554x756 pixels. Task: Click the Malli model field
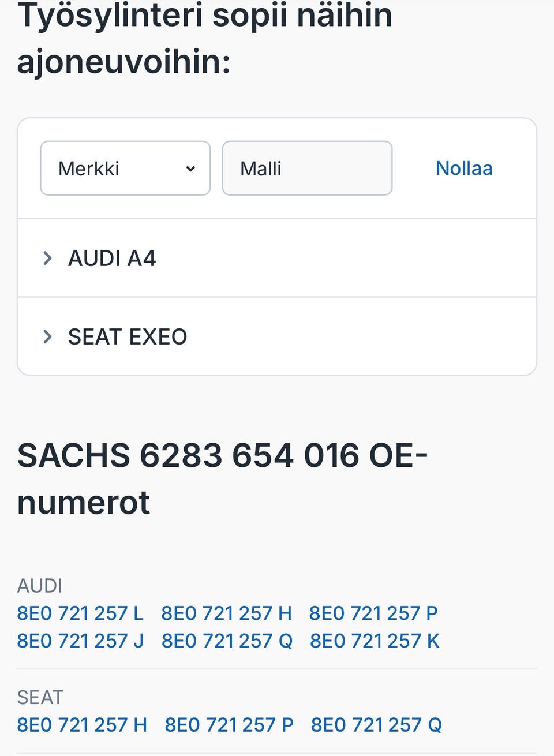pyautogui.click(x=307, y=169)
